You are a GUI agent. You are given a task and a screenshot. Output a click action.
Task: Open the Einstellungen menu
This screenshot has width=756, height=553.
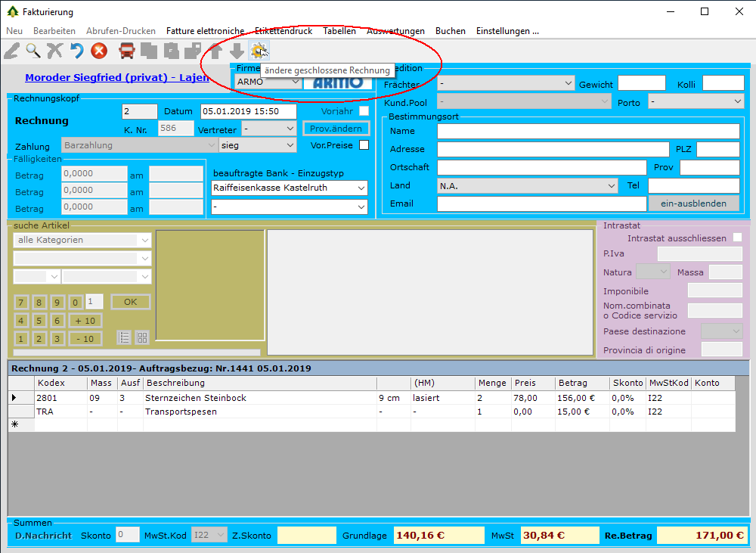(x=507, y=31)
